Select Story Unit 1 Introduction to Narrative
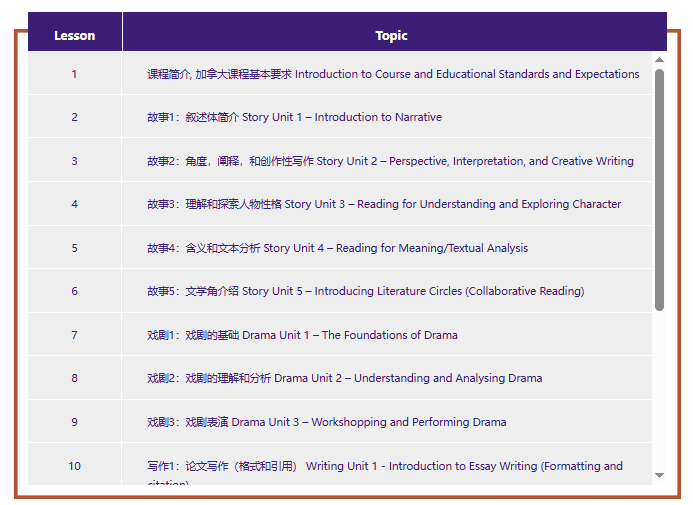 pyautogui.click(x=294, y=117)
